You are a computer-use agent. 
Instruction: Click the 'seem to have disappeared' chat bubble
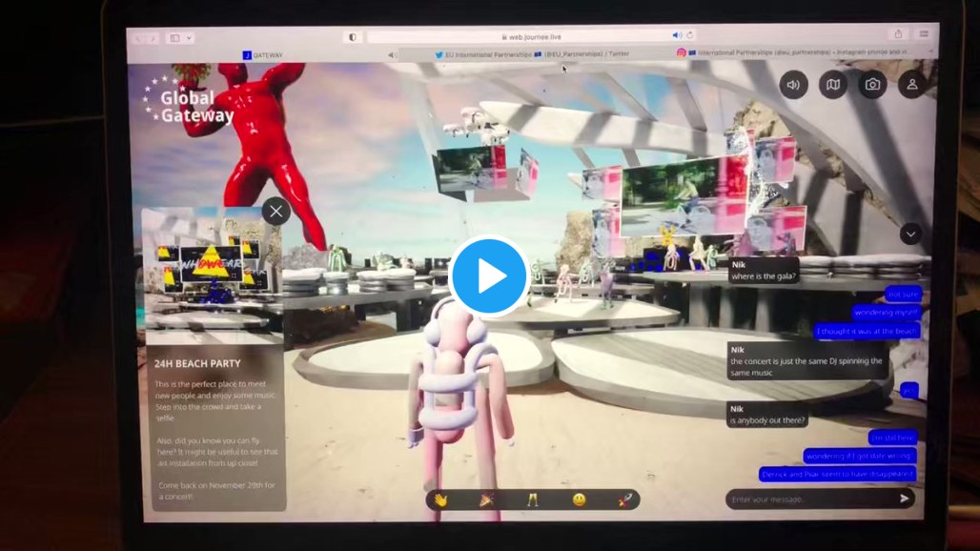click(838, 474)
